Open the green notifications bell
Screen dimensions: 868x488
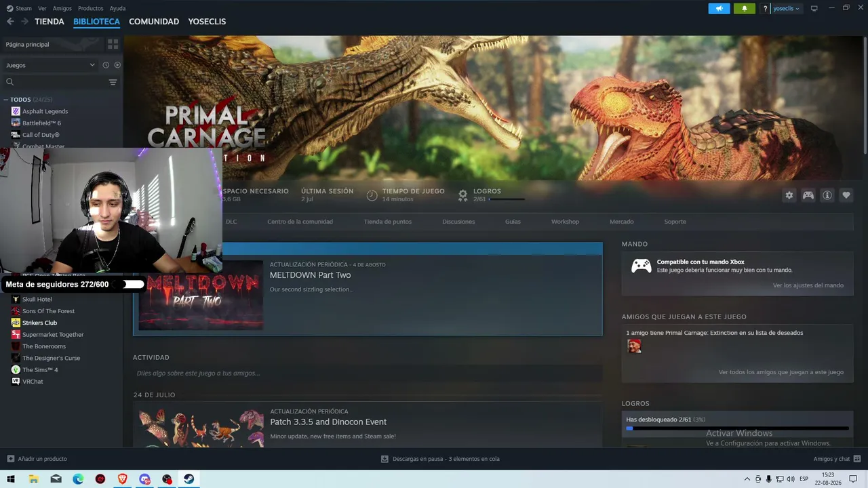pyautogui.click(x=744, y=8)
